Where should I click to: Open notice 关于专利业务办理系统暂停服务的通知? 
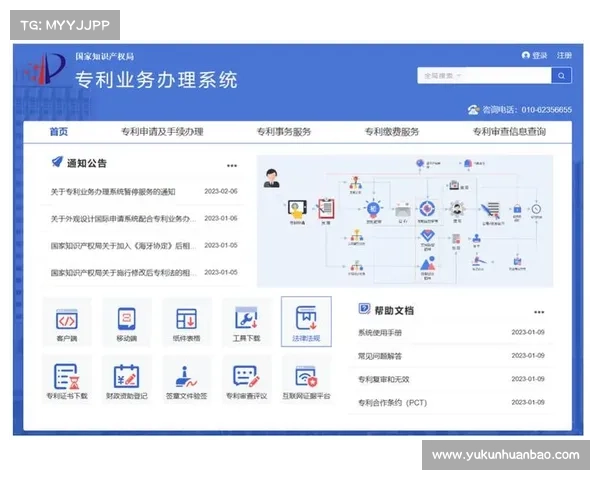(113, 192)
